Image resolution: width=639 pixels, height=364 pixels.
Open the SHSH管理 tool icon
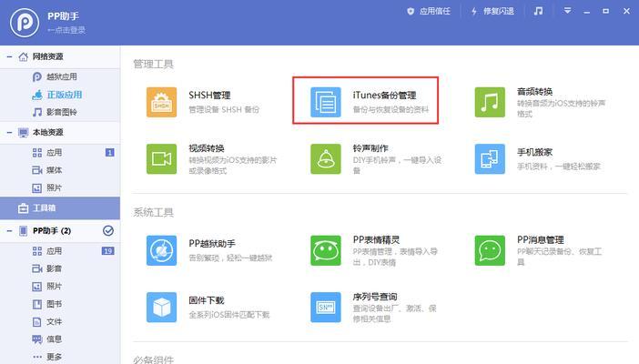pos(161,102)
